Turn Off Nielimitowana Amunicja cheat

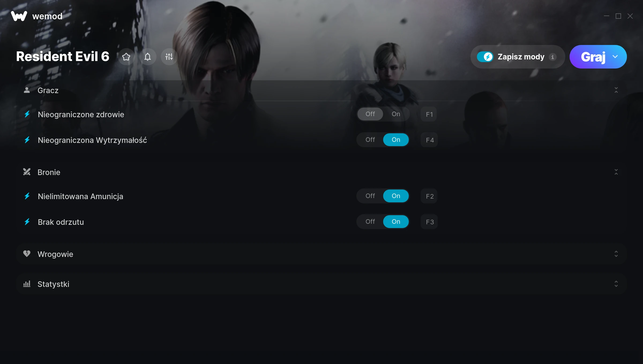pyautogui.click(x=370, y=196)
